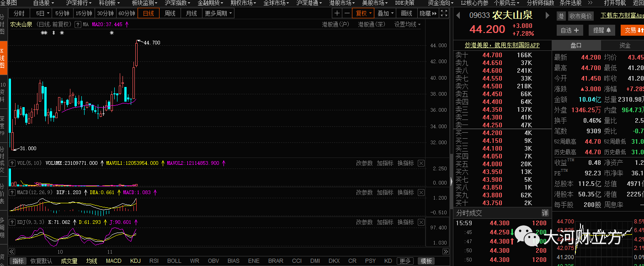Select the 盘口 order book tab

(x=576, y=45)
